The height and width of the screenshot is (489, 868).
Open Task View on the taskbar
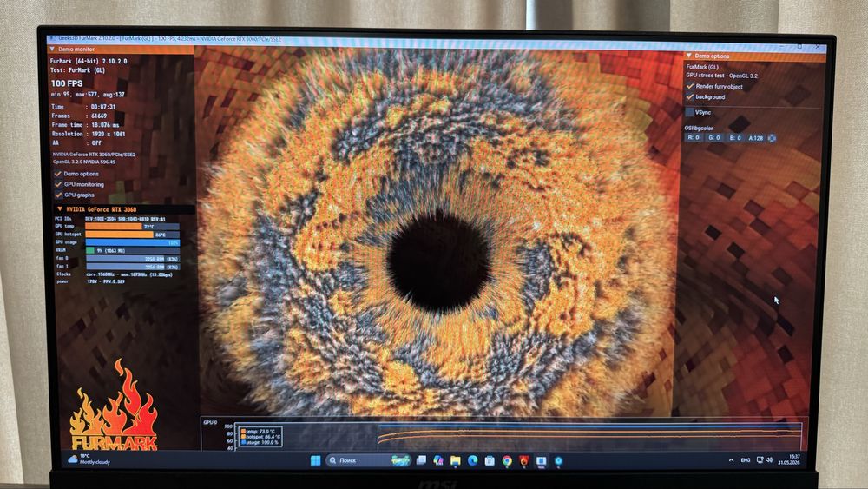pos(421,460)
